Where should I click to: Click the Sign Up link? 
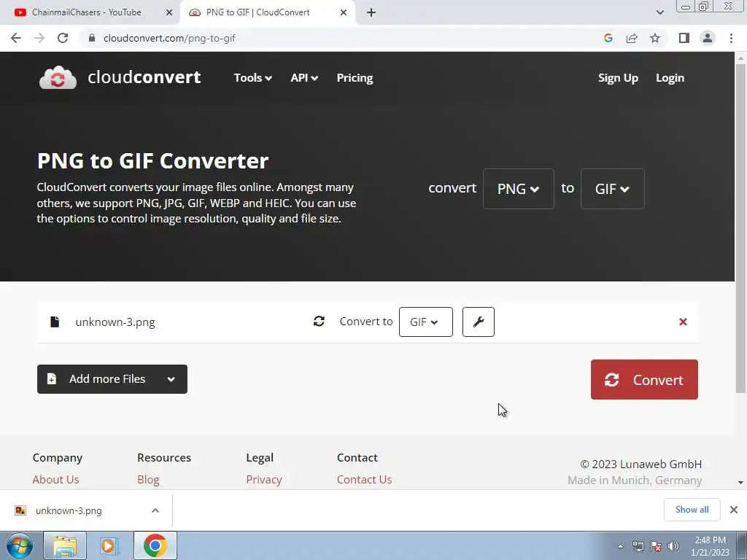pos(618,77)
